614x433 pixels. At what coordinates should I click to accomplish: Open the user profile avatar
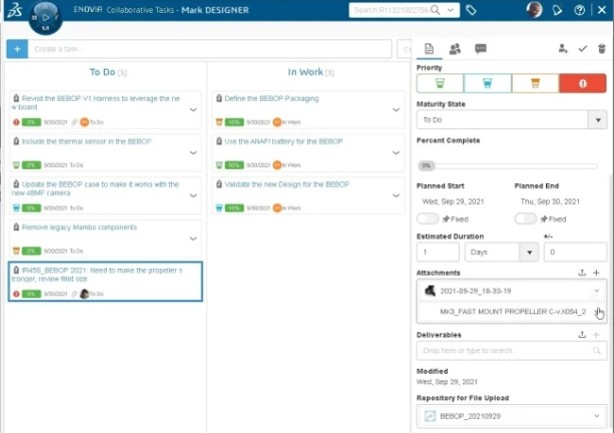click(x=534, y=9)
